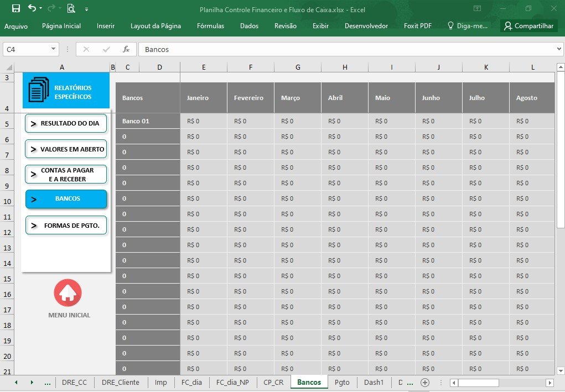Click the Redo arrow icon
This screenshot has width=565, height=392.
pos(51,8)
